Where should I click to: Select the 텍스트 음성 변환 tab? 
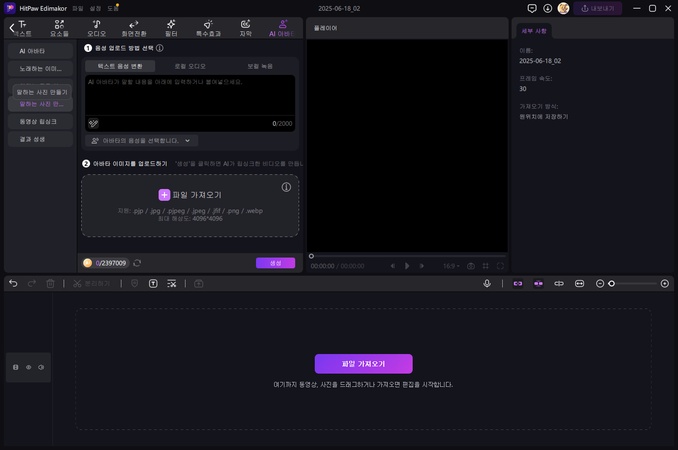(120, 66)
